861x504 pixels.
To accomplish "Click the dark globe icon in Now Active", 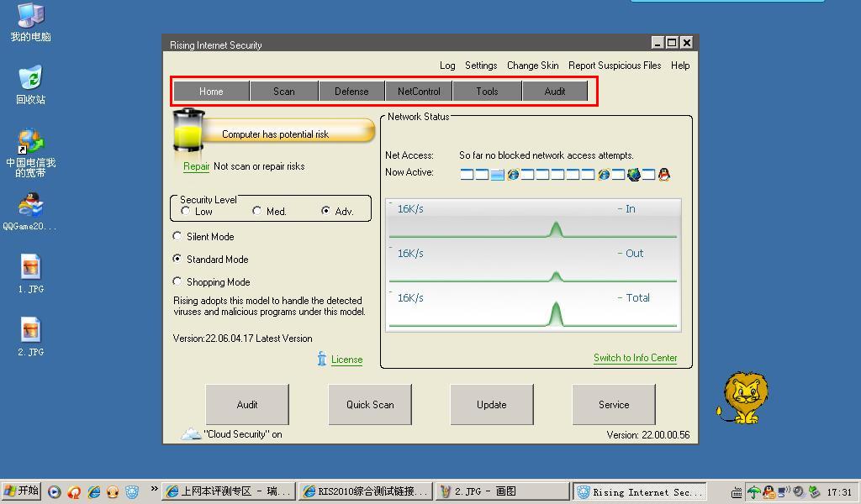I will (x=634, y=175).
